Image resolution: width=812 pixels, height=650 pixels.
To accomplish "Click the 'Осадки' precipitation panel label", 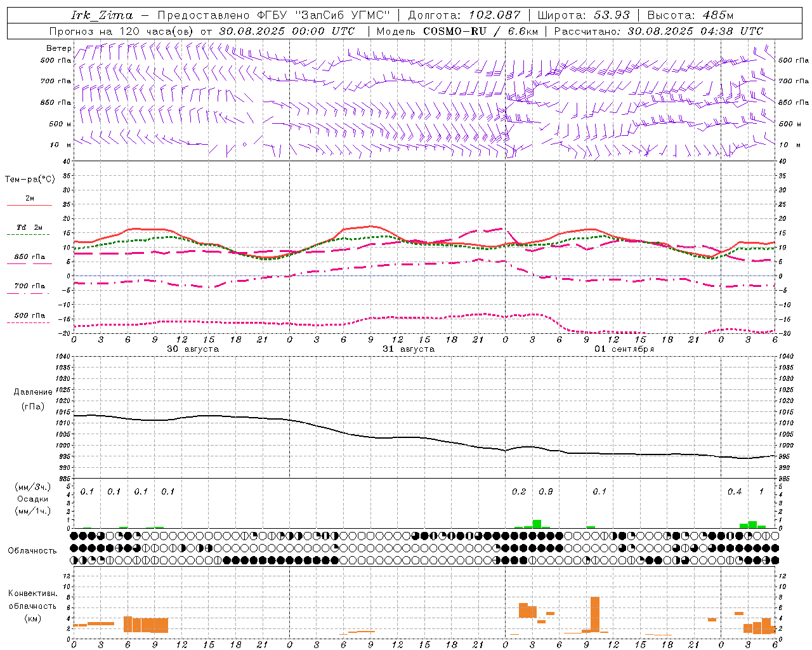I will [32, 499].
